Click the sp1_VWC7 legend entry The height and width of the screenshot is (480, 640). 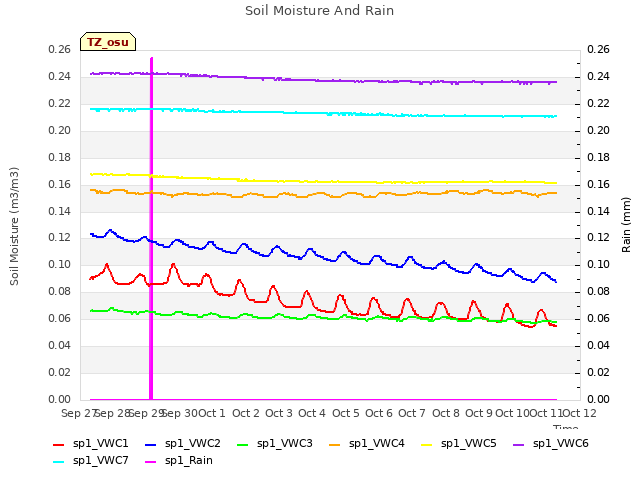click(91, 460)
